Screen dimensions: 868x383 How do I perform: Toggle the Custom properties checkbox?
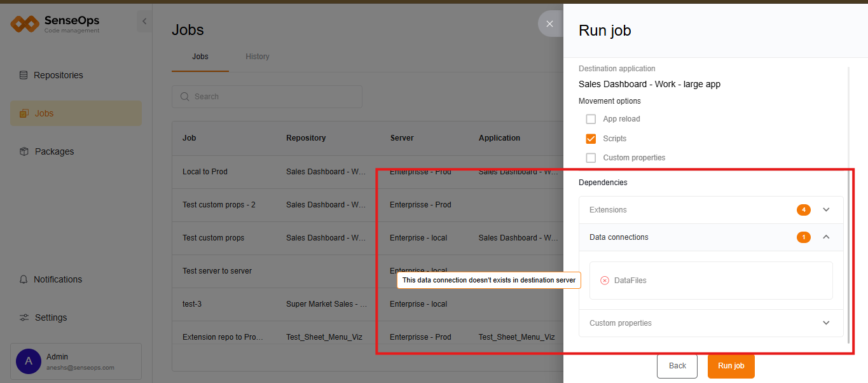591,157
